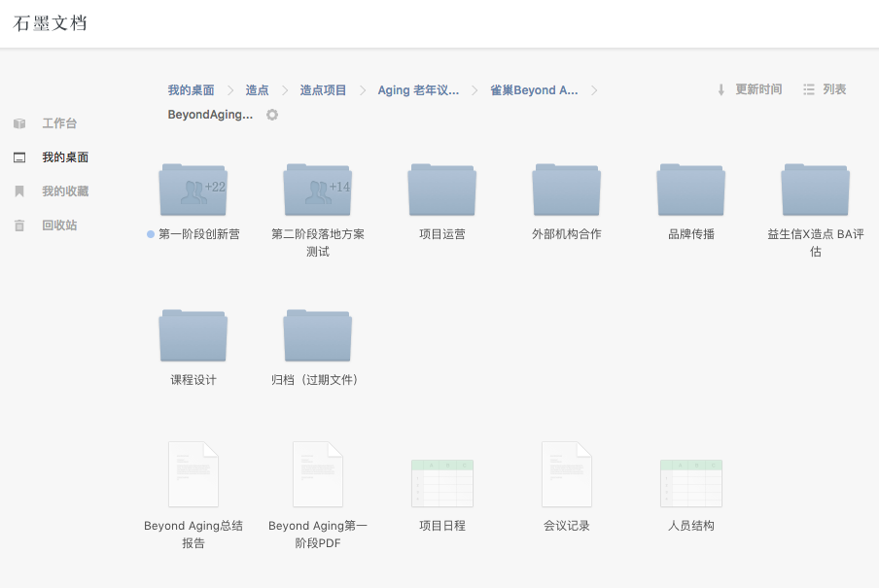Open the 人员结构 spreadsheet icon
The width and height of the screenshot is (879, 588).
tap(691, 483)
